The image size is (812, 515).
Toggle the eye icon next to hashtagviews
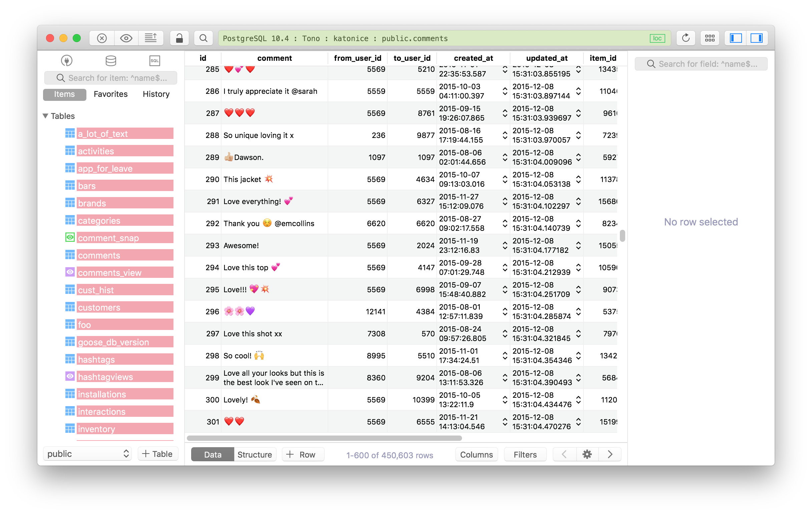pyautogui.click(x=69, y=376)
